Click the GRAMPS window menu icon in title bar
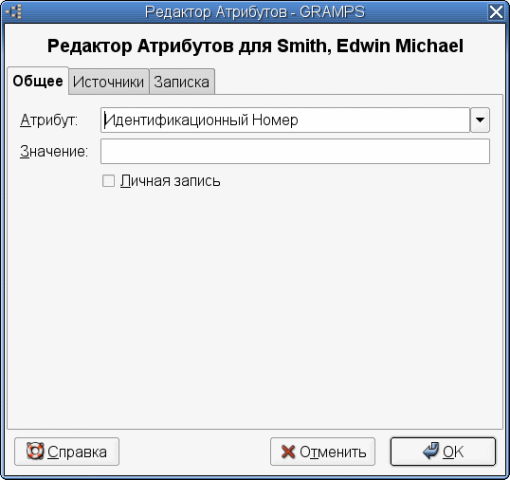Image resolution: width=510 pixels, height=480 pixels. (x=14, y=12)
